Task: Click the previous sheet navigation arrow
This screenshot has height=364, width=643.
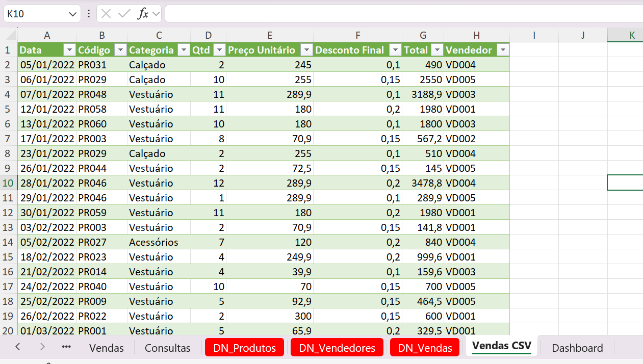Action: 18,347
